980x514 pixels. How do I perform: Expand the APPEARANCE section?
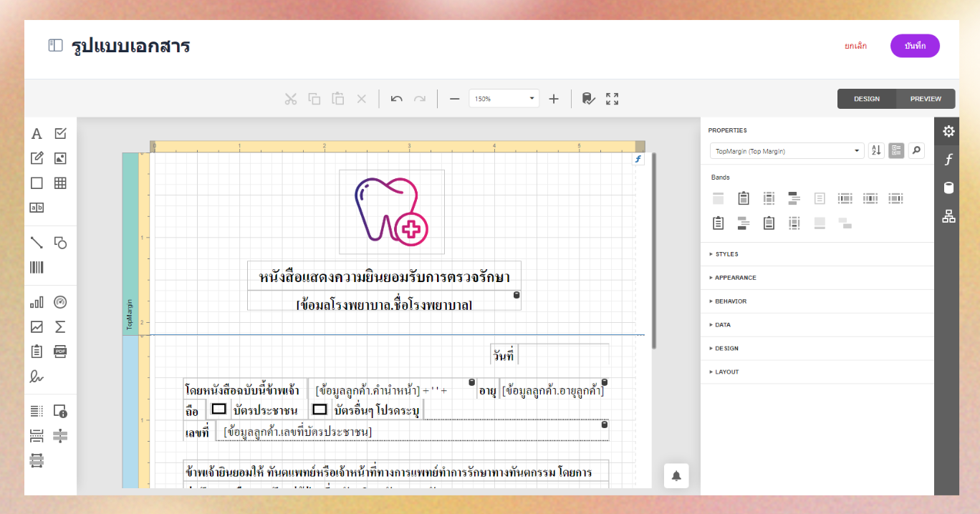click(x=817, y=278)
